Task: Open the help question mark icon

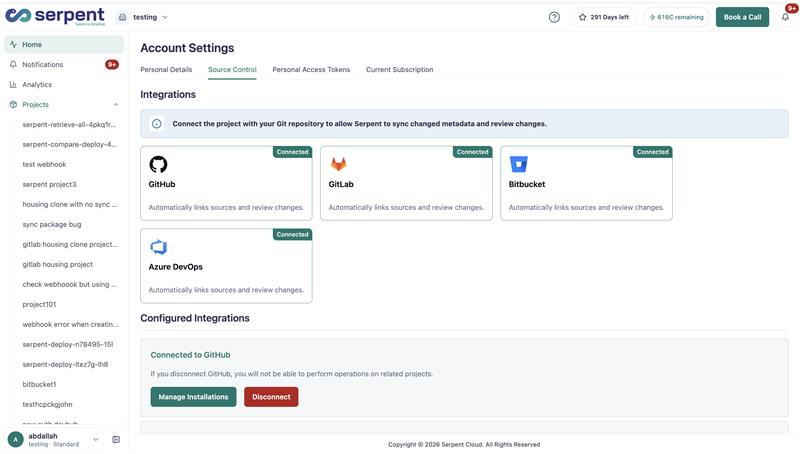Action: point(554,17)
